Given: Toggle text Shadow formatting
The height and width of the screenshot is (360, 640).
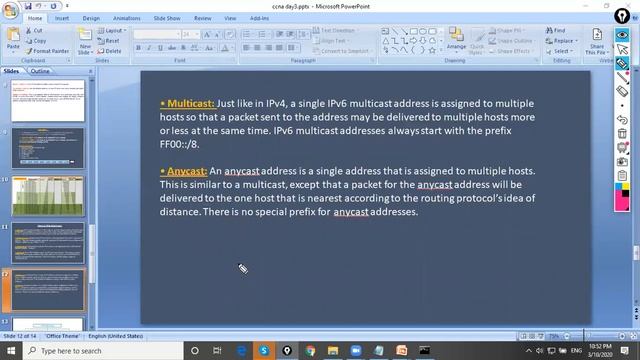Looking at the screenshot, I should pos(183,48).
